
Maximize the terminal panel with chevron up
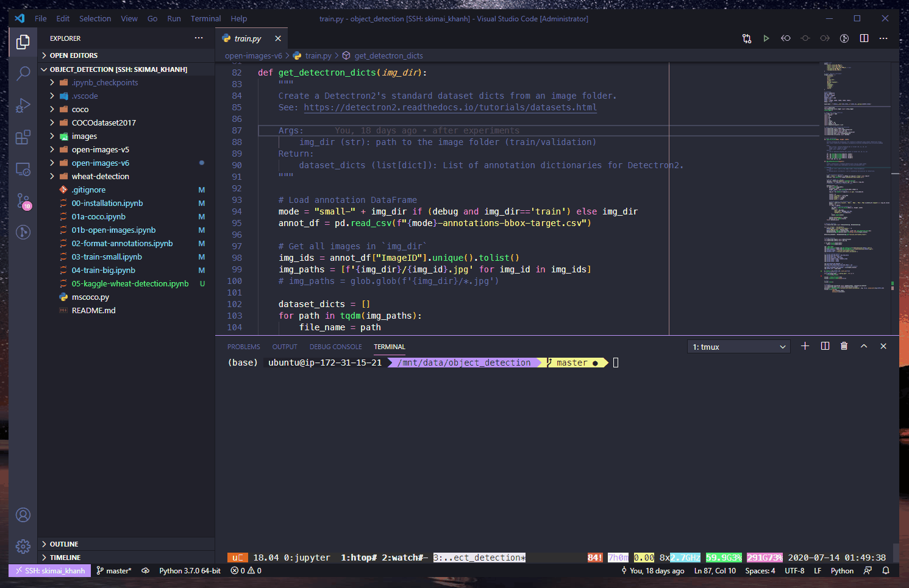click(864, 346)
